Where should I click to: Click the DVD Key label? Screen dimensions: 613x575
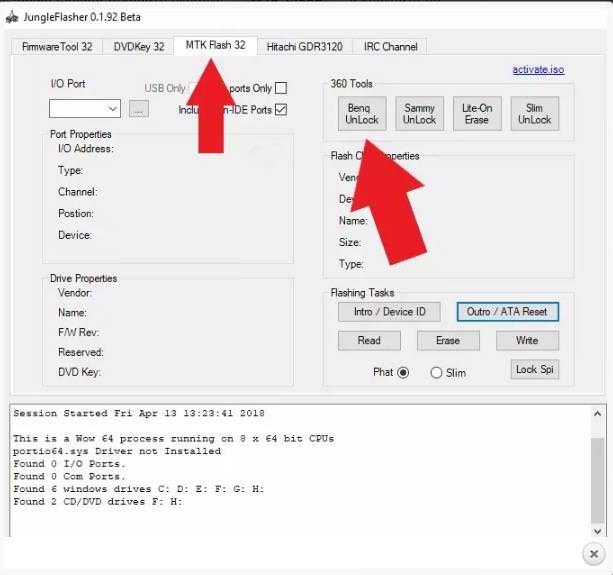coord(80,372)
